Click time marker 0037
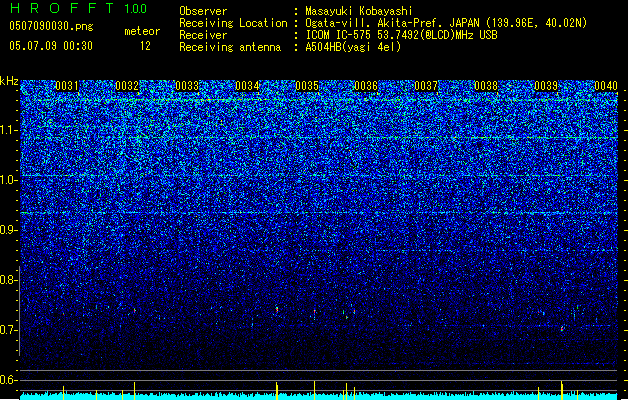Viewport: 629px width, 400px height. coord(426,86)
